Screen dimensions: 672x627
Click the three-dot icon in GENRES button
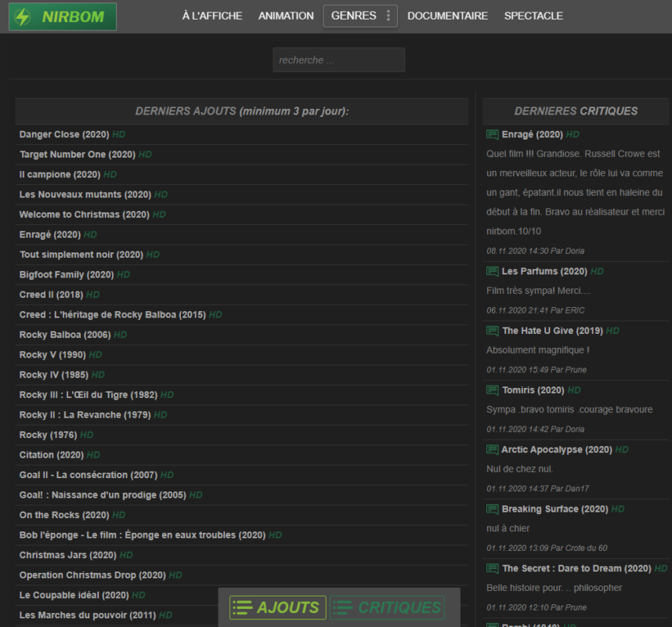pos(388,16)
